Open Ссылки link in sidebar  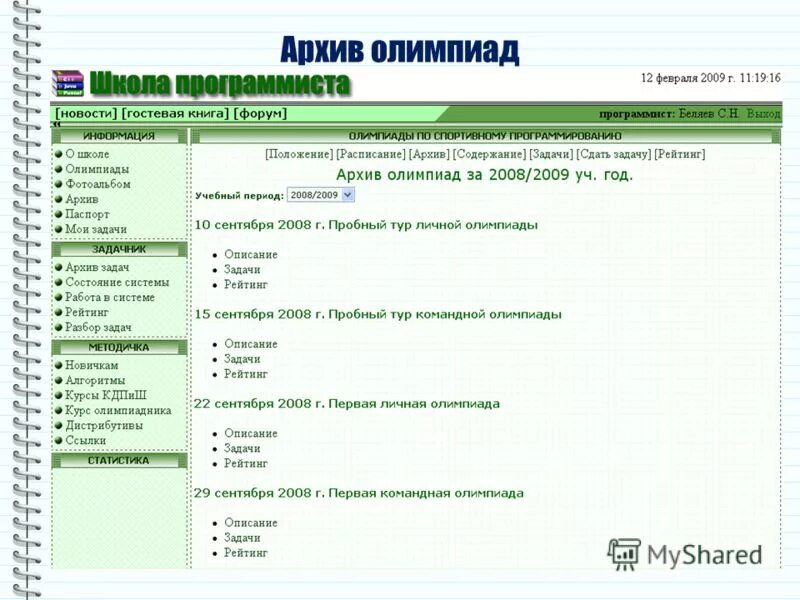(x=85, y=440)
